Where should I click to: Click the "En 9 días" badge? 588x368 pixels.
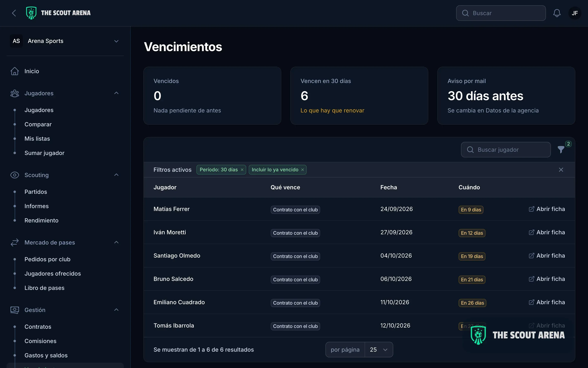click(x=471, y=210)
